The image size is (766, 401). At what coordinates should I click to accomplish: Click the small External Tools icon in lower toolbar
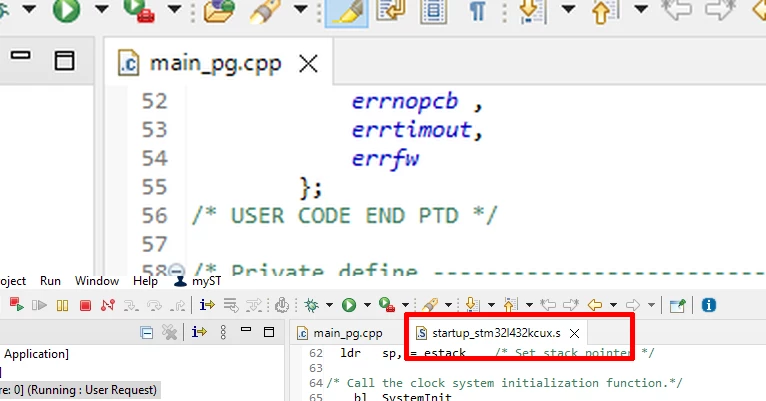(x=387, y=305)
